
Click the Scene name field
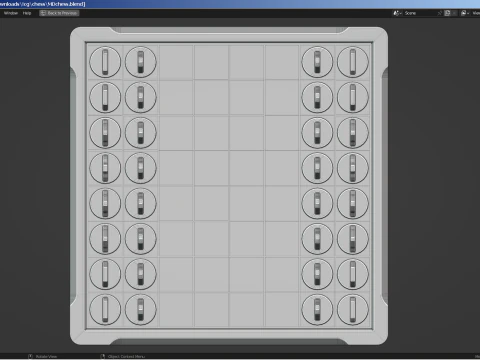coord(419,13)
